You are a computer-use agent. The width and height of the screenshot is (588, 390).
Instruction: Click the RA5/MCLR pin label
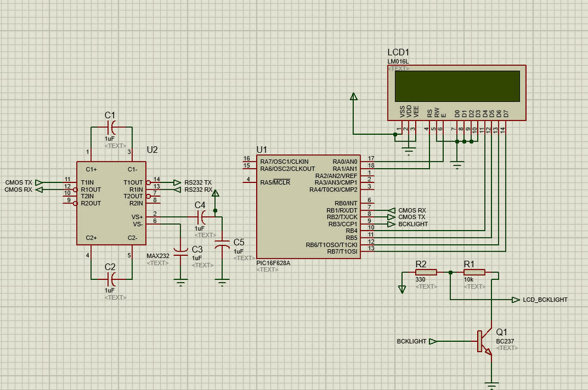275,182
